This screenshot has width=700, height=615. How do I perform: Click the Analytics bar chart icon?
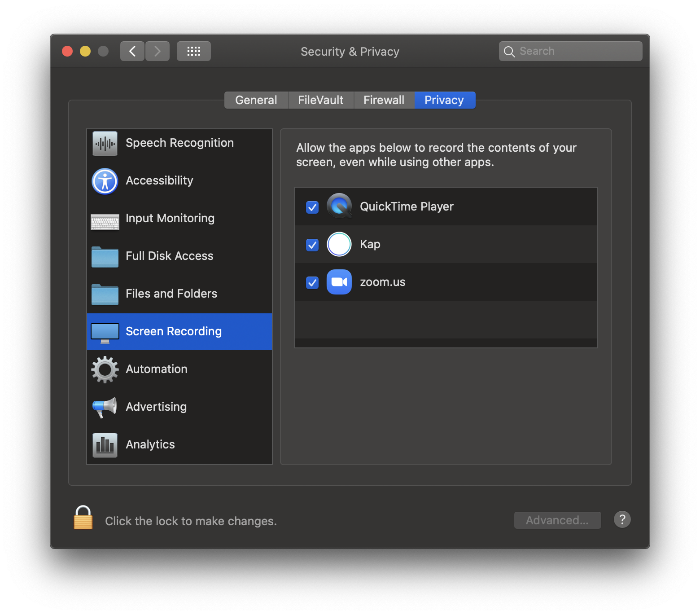[x=105, y=445]
